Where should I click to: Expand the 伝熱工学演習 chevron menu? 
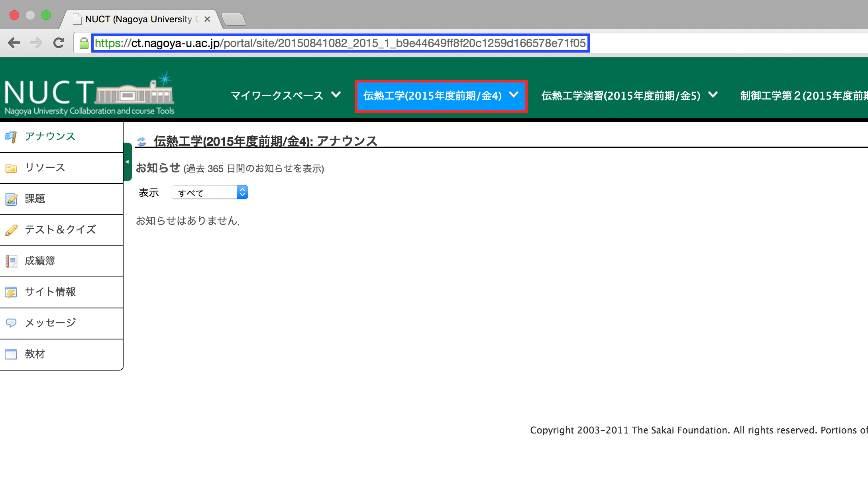click(x=713, y=95)
